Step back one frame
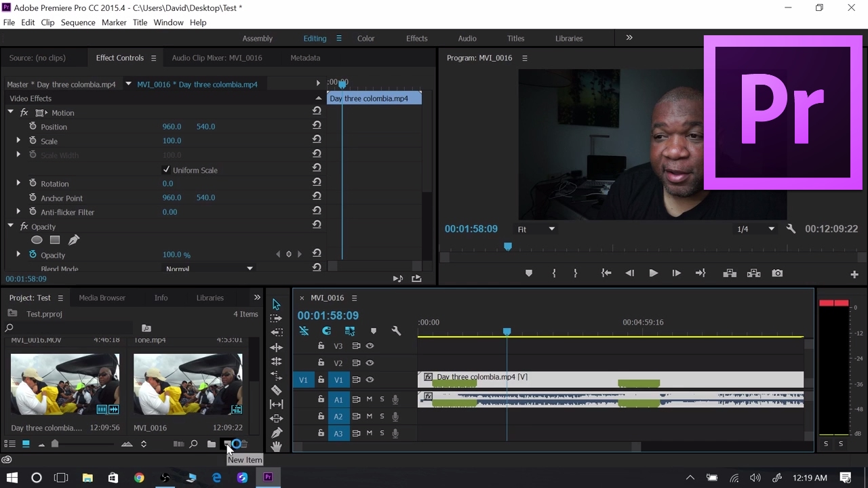Screen dimensions: 868x488 pos(630,273)
